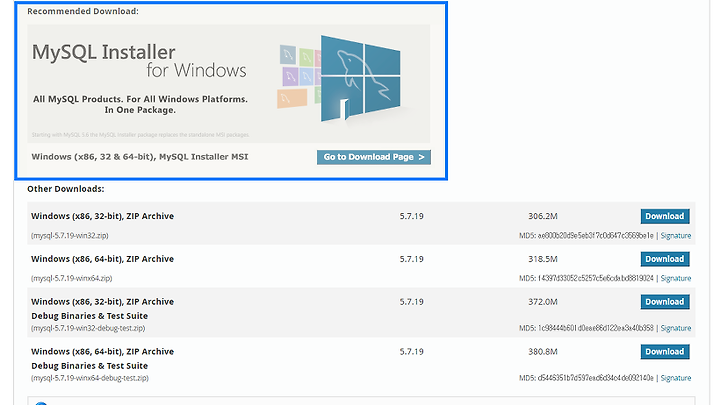Select 'All MySQL Products. For All Windows Platforms.' text
Image resolution: width=720 pixels, height=405 pixels.
[141, 99]
